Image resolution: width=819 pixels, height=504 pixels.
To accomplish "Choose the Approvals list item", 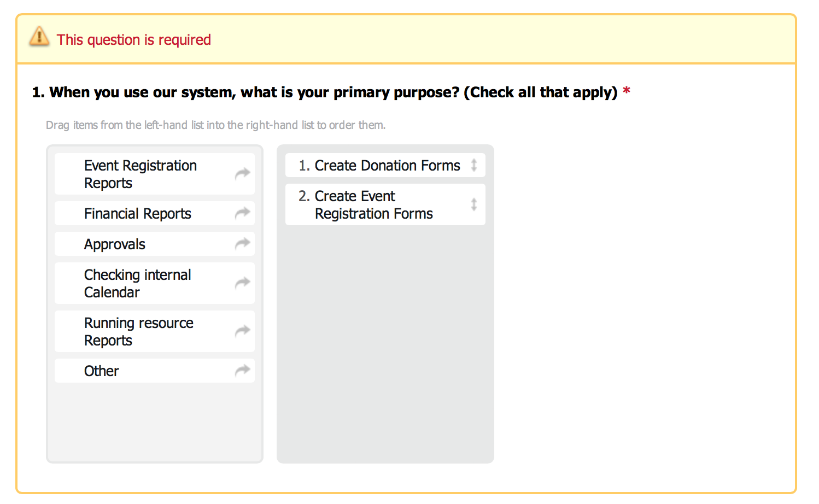I will click(115, 244).
